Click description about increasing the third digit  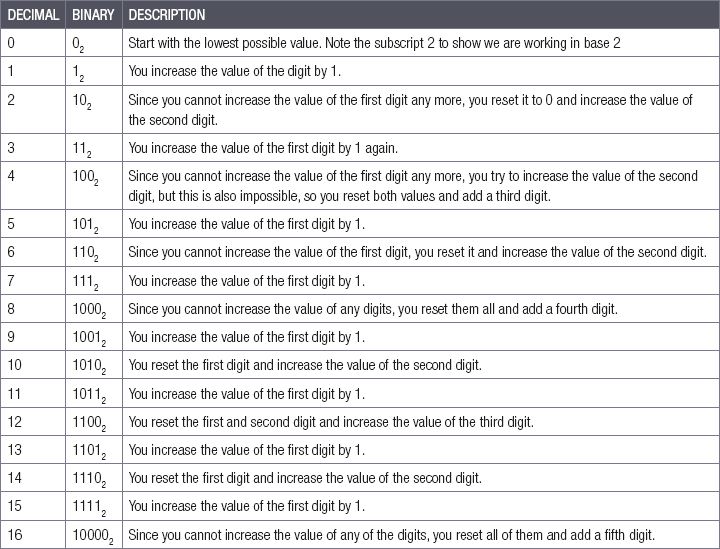point(344,421)
